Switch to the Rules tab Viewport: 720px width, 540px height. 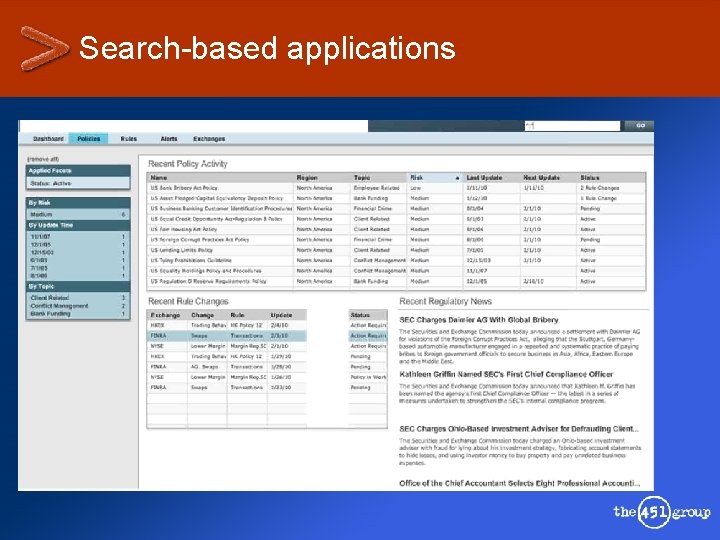click(x=129, y=139)
